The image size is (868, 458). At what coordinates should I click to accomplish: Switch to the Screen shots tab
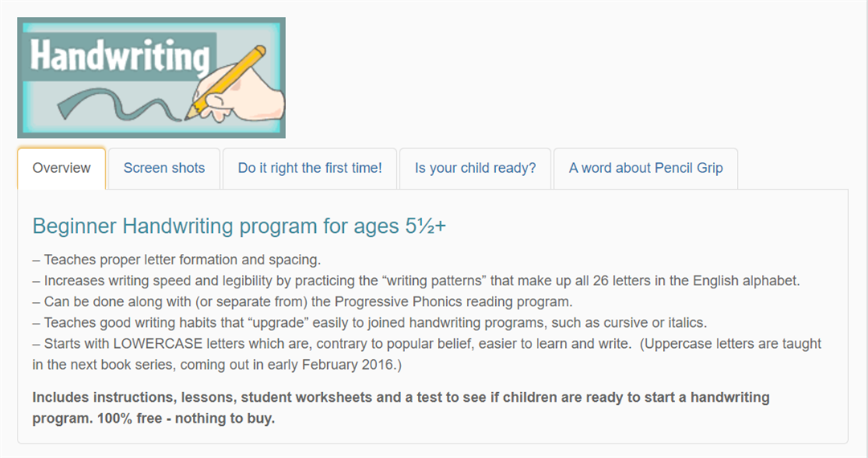[x=164, y=168]
